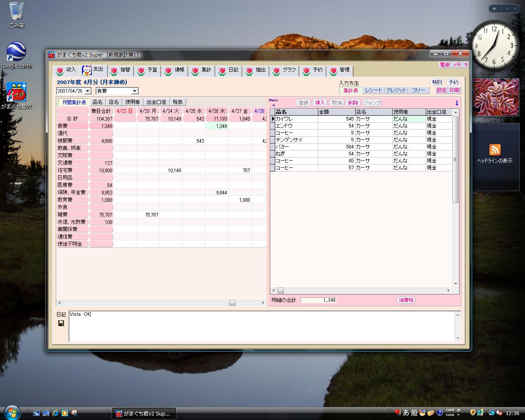Open がまぐち君v2 desktop shortcut
This screenshot has width=525, height=420.
tap(16, 96)
